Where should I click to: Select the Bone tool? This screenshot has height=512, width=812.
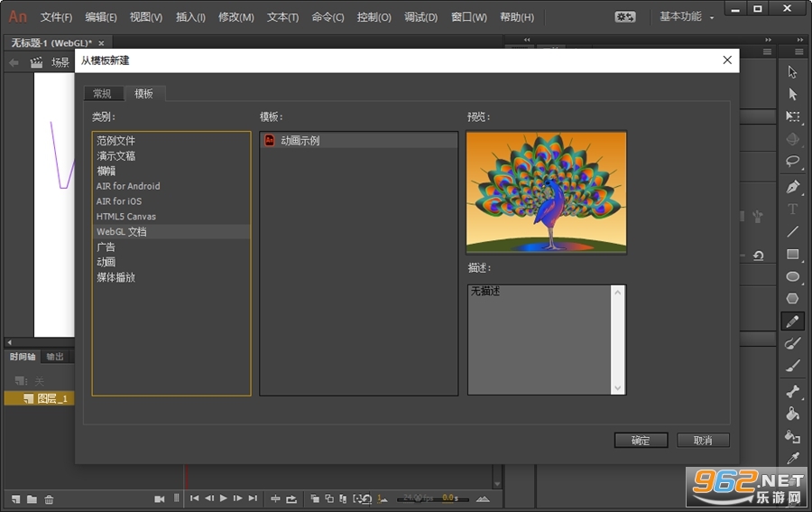(x=792, y=391)
